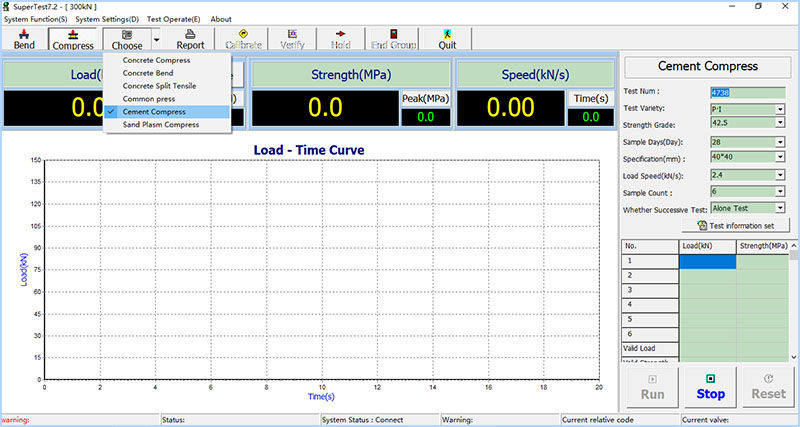This screenshot has height=427, width=800.
Task: Click the results table vertical scrollbar
Action: coord(794,300)
